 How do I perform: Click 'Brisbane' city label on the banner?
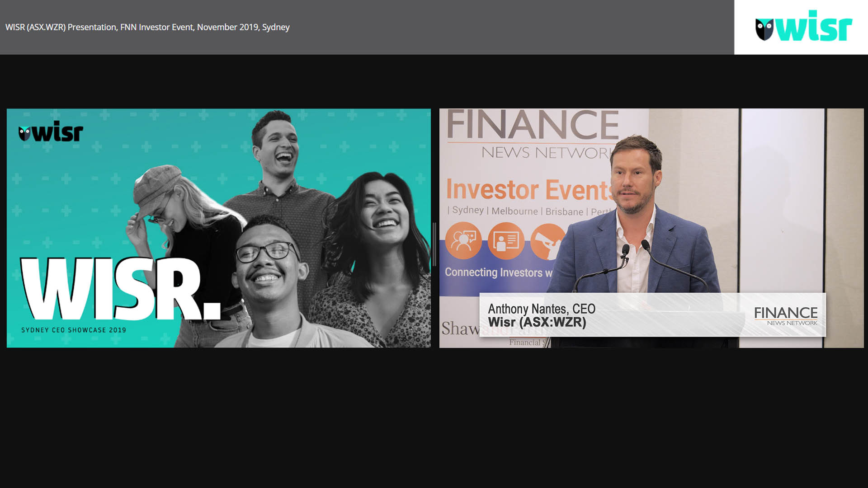564,211
